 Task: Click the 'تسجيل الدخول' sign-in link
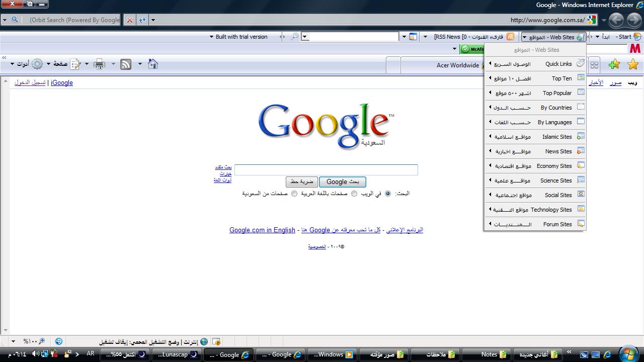(x=30, y=82)
